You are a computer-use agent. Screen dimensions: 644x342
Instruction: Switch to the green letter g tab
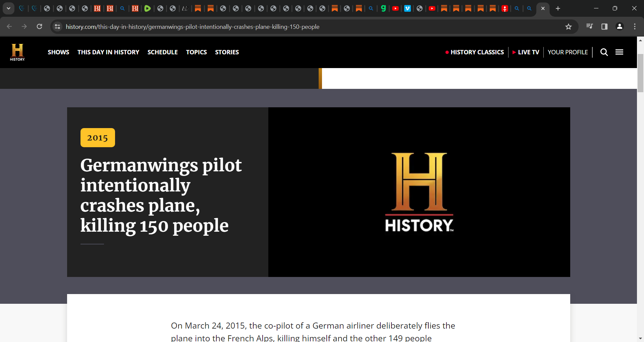(383, 8)
